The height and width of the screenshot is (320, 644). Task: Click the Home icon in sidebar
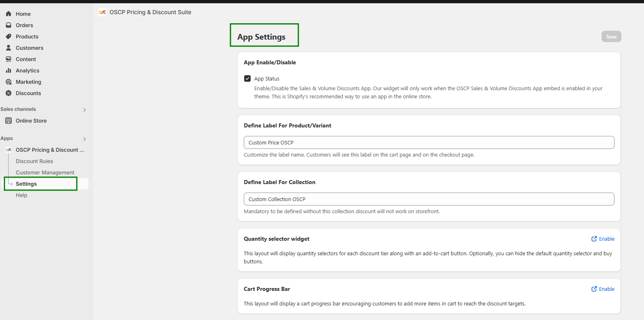pos(8,14)
